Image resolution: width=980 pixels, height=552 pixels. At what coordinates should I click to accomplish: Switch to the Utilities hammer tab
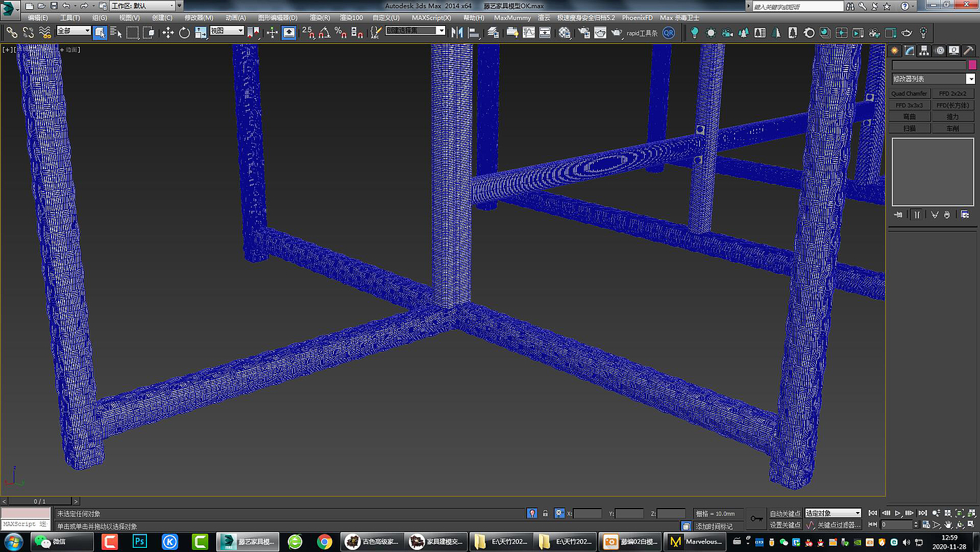click(969, 50)
